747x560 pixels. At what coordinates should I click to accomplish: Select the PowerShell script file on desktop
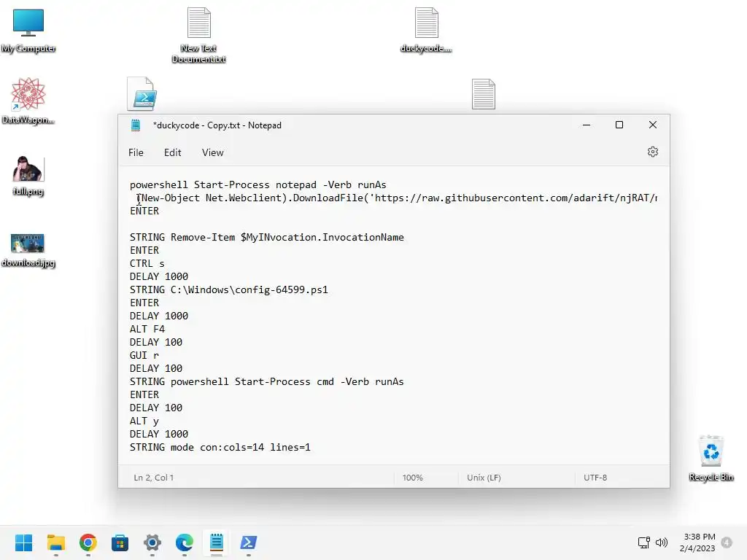point(142,94)
